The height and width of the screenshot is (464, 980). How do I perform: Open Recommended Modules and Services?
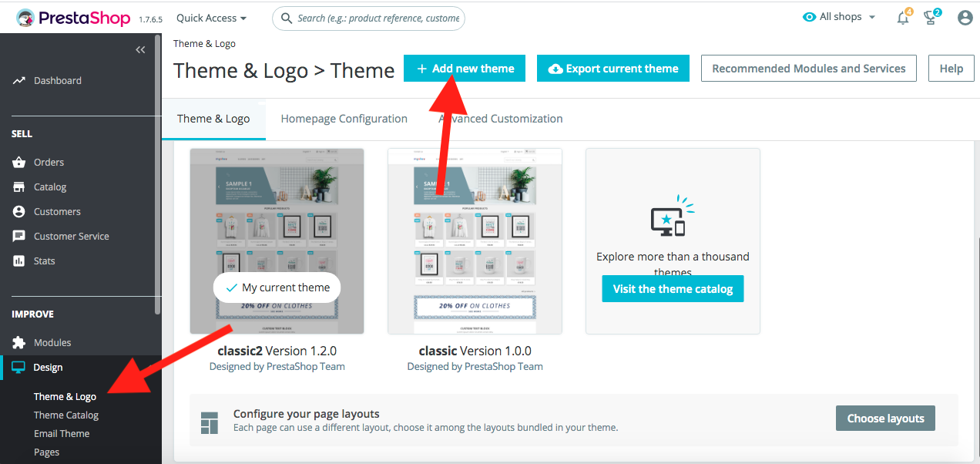808,68
